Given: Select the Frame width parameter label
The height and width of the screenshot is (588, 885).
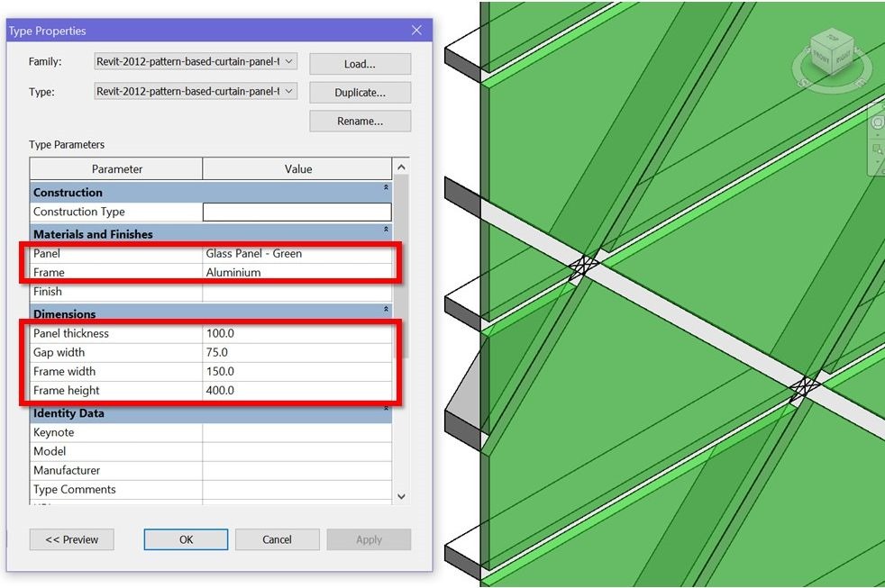Looking at the screenshot, I should pyautogui.click(x=64, y=372).
